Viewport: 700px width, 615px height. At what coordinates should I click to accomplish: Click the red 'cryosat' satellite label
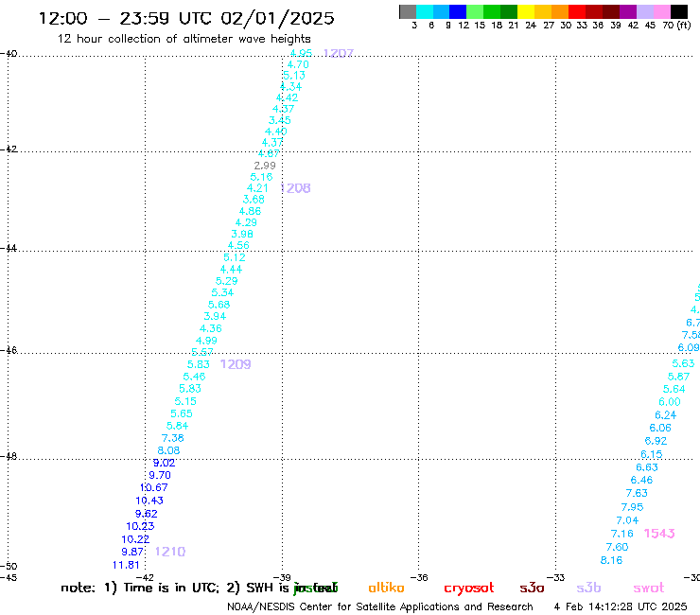coord(469,589)
